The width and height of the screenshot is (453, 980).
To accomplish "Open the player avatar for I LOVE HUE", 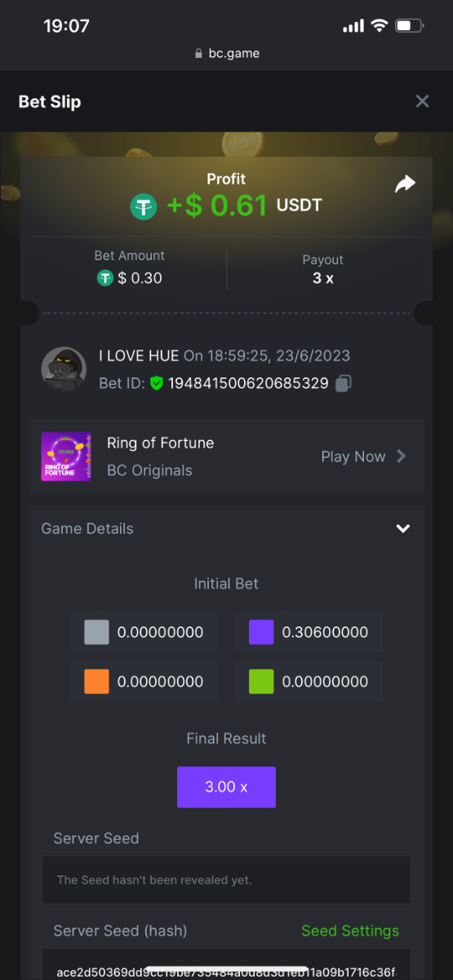I will pos(64,369).
